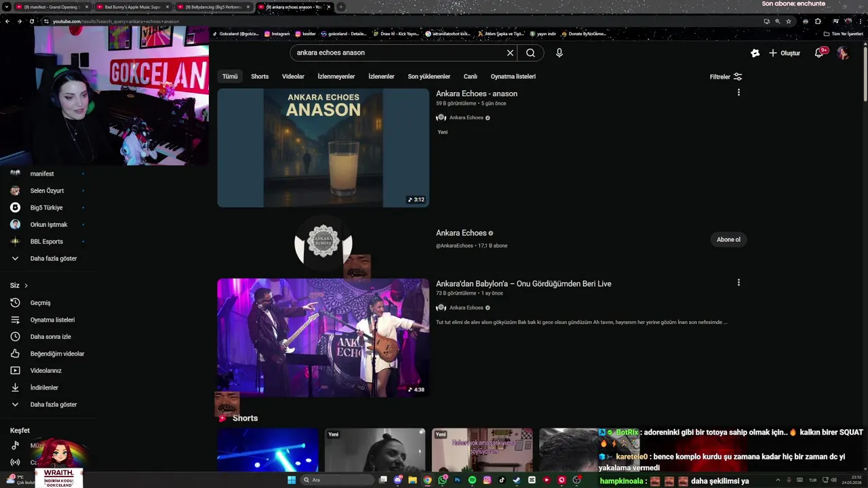Open the options menu for Ankara'dan Babylon'a video
This screenshot has width=868, height=488.
(738, 283)
